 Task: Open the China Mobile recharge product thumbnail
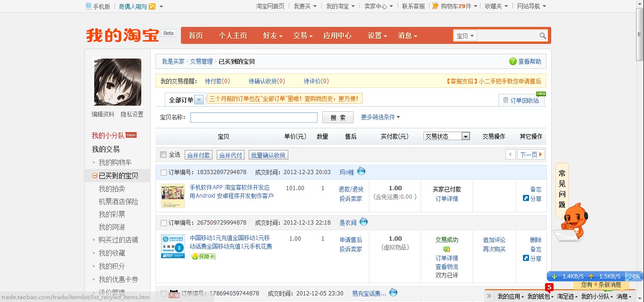(173, 246)
